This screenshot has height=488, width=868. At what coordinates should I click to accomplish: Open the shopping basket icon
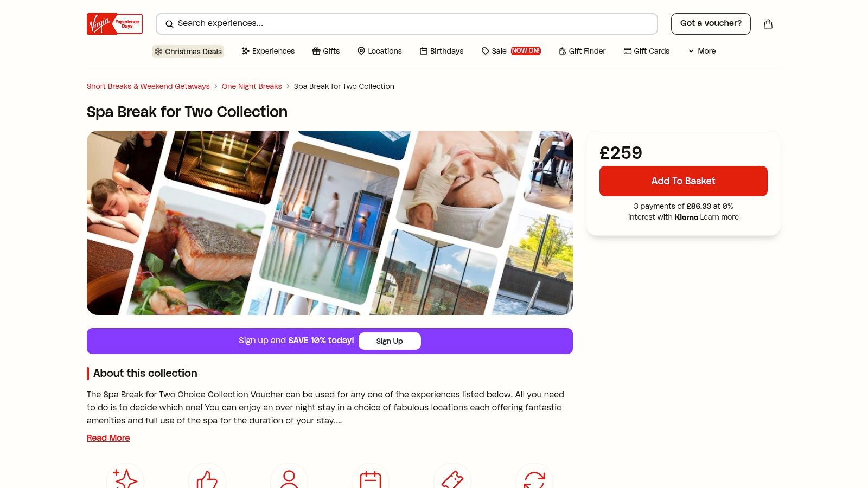pyautogui.click(x=768, y=24)
